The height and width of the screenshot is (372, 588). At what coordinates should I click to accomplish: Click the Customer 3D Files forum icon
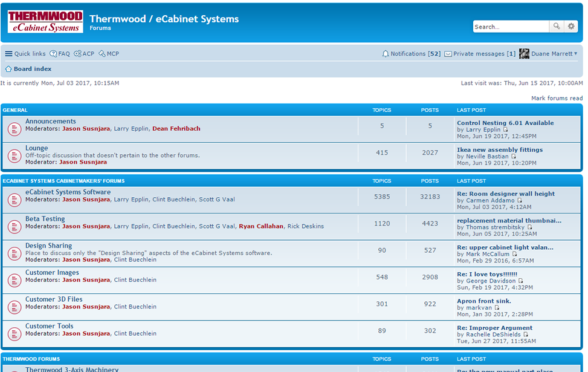pos(15,307)
